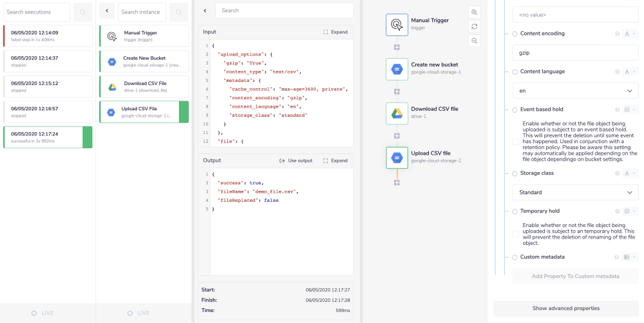Select the Manual Trigger node on canvas
The image size is (644, 323).
coord(397,24)
